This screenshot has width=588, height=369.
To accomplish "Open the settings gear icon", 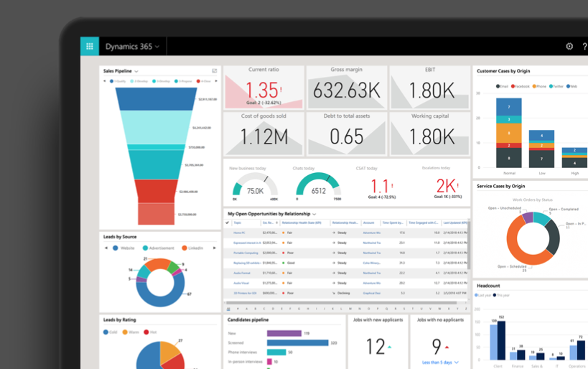I will 569,47.
